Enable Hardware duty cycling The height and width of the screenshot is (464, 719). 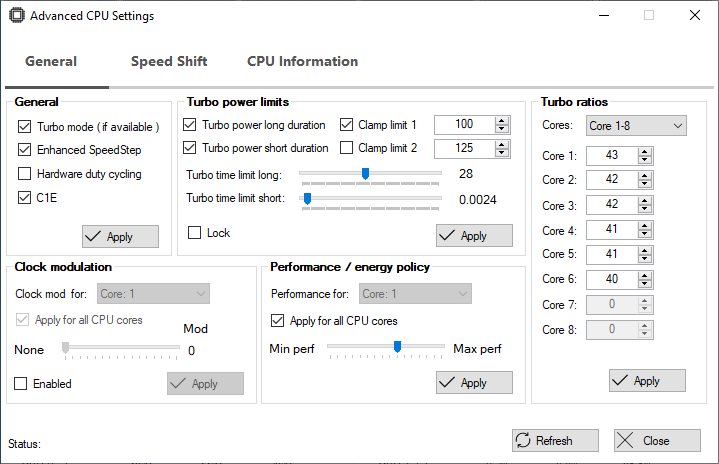pos(25,174)
